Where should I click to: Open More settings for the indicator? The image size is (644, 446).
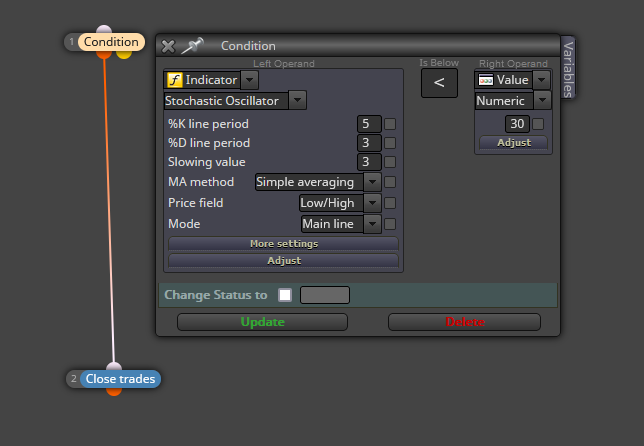pyautogui.click(x=283, y=244)
